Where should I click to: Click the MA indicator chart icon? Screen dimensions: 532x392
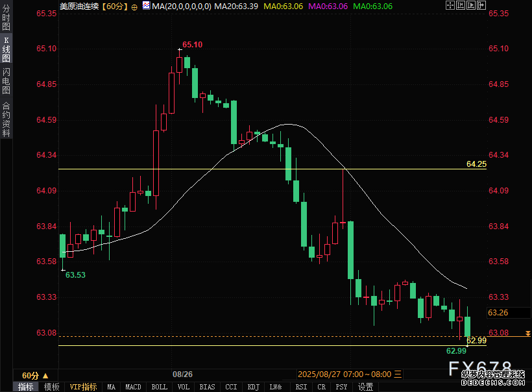tap(146, 5)
